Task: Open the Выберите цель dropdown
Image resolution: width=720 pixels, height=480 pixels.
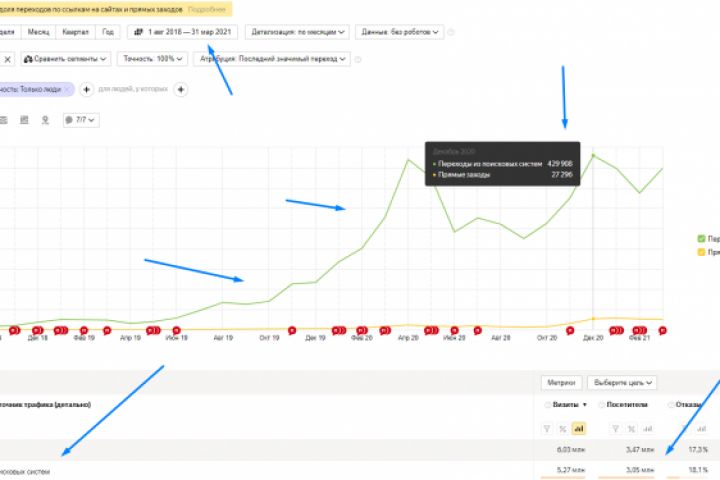Action: click(x=622, y=383)
